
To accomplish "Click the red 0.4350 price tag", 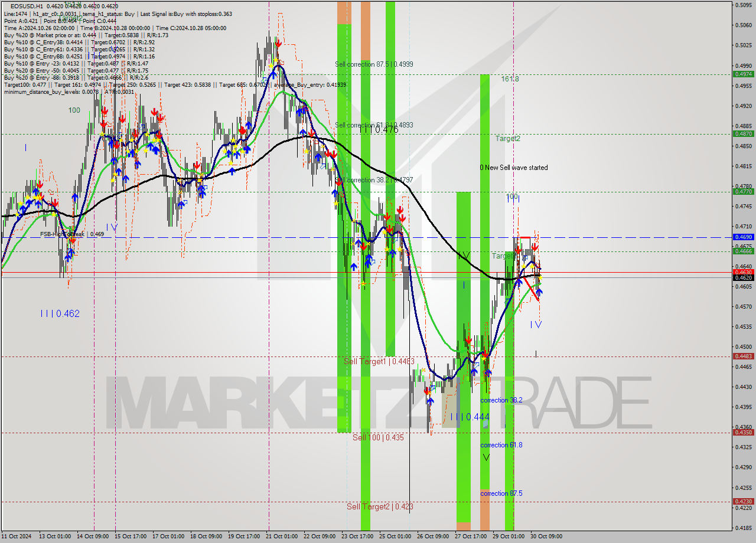I will tap(742, 433).
